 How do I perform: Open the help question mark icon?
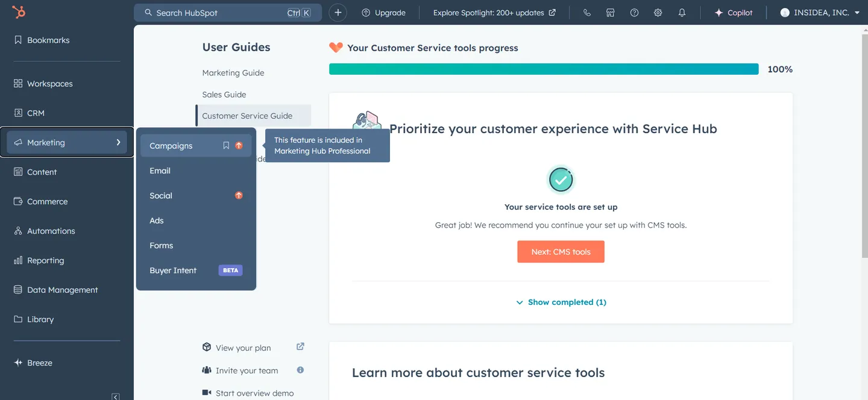point(634,13)
